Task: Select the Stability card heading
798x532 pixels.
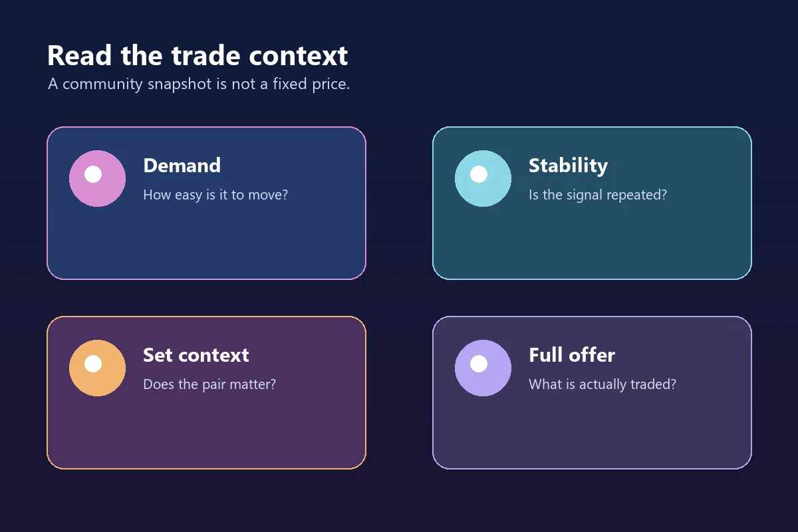Action: [568, 166]
